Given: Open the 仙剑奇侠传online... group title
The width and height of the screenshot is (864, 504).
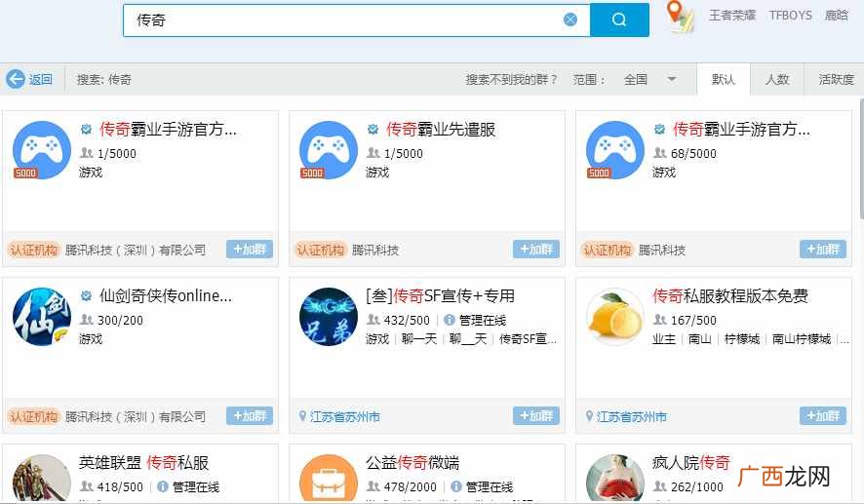Looking at the screenshot, I should click(x=166, y=295).
